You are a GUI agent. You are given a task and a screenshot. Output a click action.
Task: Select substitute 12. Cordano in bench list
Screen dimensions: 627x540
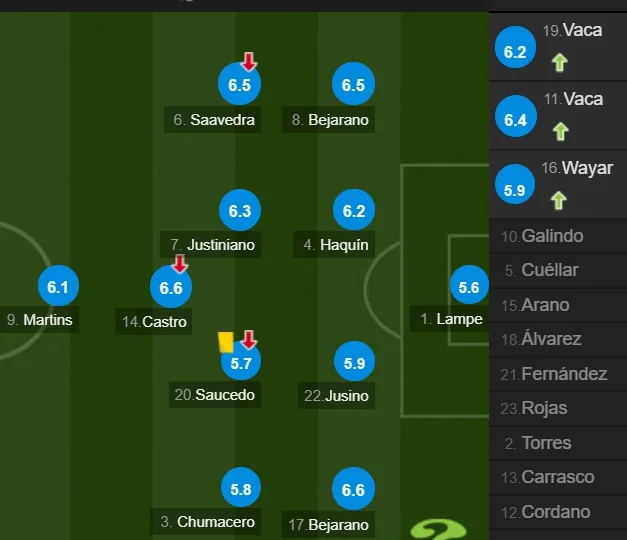(558, 512)
